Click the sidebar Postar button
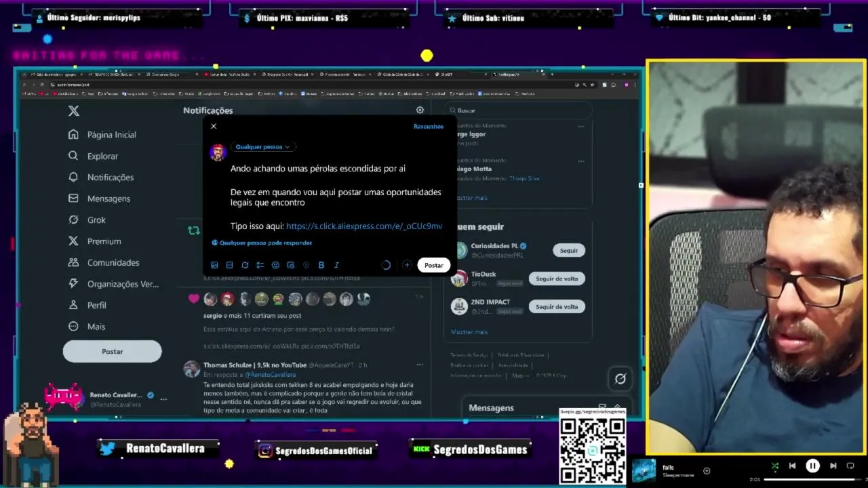Image resolution: width=868 pixels, height=488 pixels. (x=112, y=351)
